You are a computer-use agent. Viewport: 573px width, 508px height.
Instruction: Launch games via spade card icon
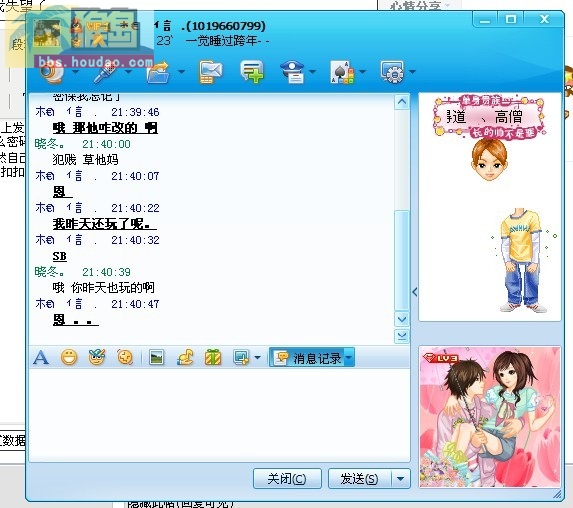click(342, 72)
